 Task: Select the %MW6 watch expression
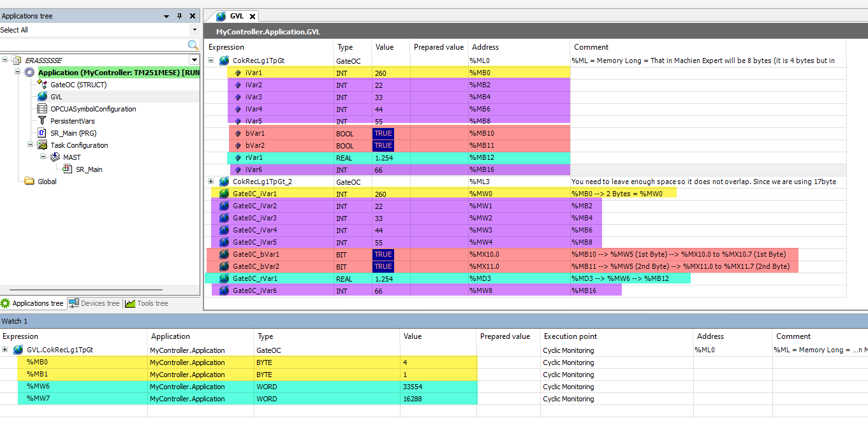pos(37,387)
